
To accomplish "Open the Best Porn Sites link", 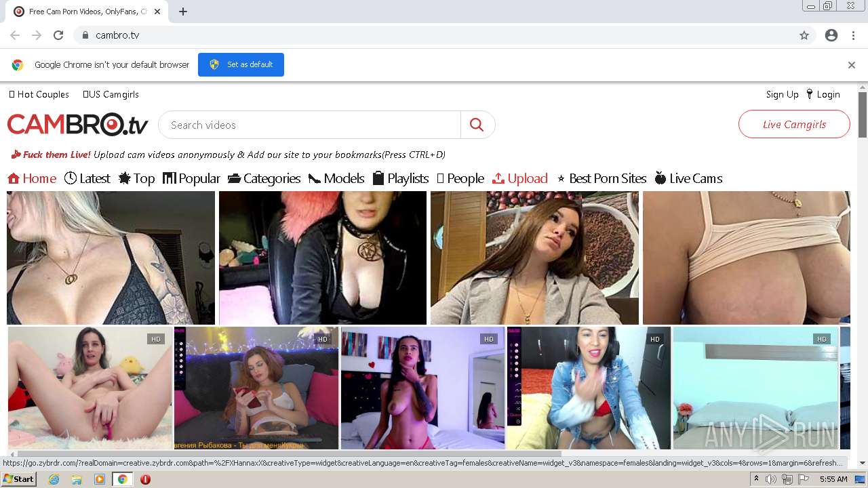I will click(x=601, y=178).
